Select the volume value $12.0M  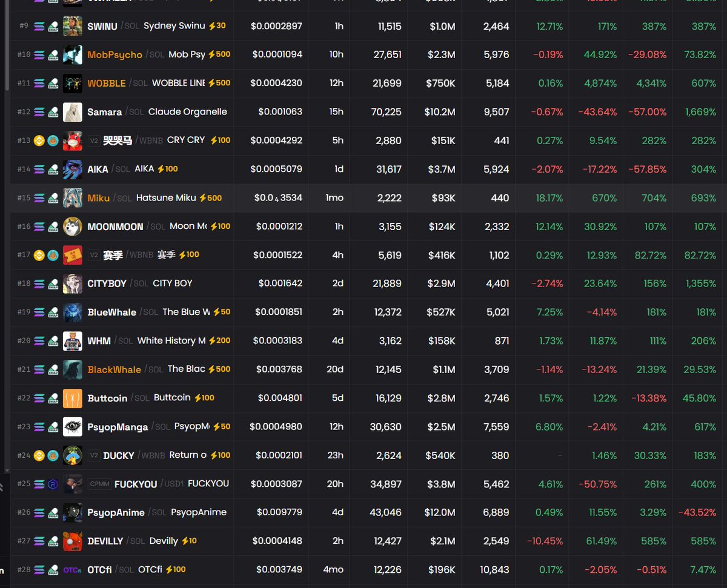pyautogui.click(x=440, y=512)
